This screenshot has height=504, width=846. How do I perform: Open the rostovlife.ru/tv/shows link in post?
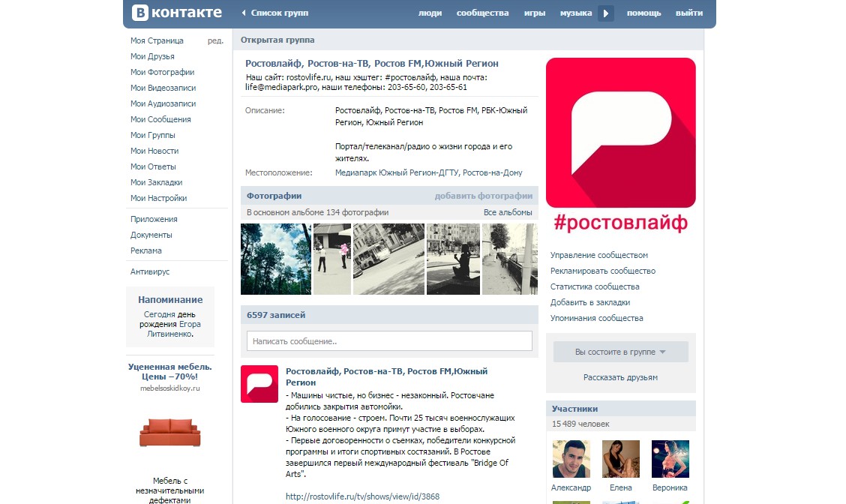pyautogui.click(x=362, y=496)
